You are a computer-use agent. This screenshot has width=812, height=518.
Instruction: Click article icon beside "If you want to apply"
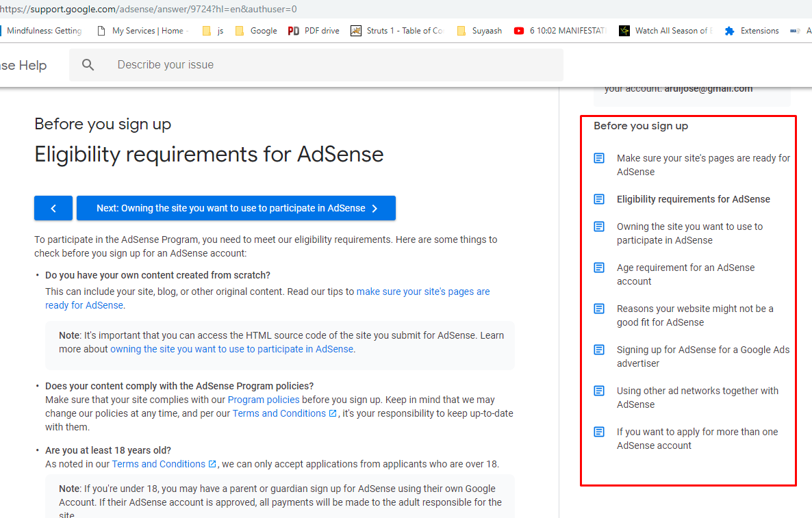pyautogui.click(x=599, y=432)
